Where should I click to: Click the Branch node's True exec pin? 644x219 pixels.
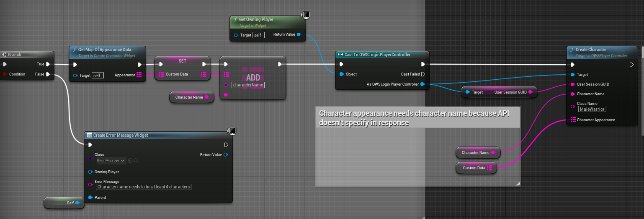pyautogui.click(x=48, y=64)
